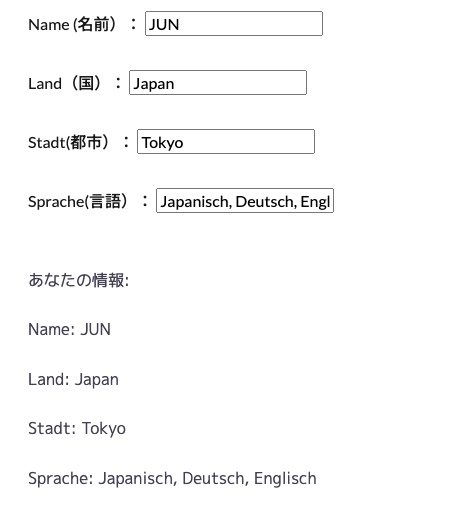
Task: Select the あなたの情報: heading text
Action: click(79, 280)
